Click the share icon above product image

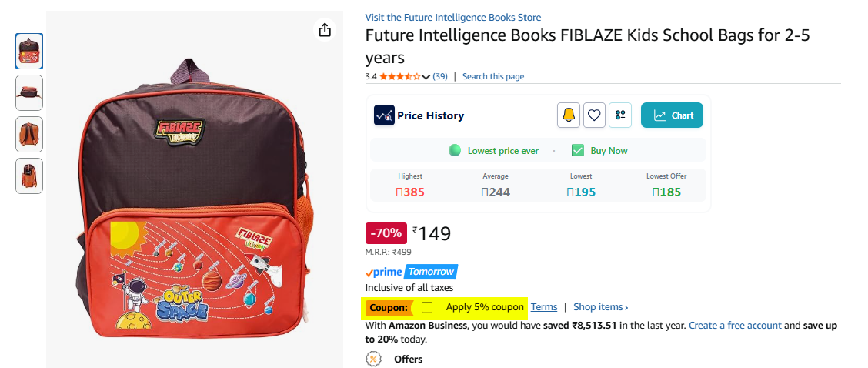(325, 29)
